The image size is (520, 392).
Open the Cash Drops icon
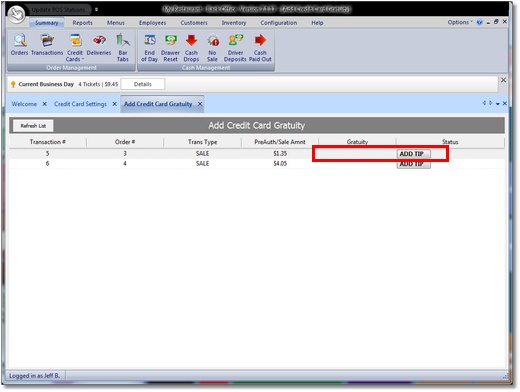191,48
